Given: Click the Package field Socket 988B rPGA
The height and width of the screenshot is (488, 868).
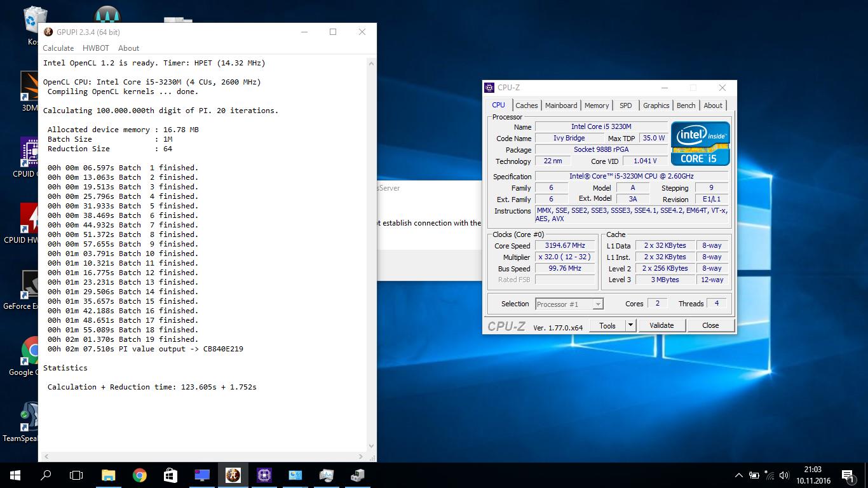Looking at the screenshot, I should (x=601, y=149).
